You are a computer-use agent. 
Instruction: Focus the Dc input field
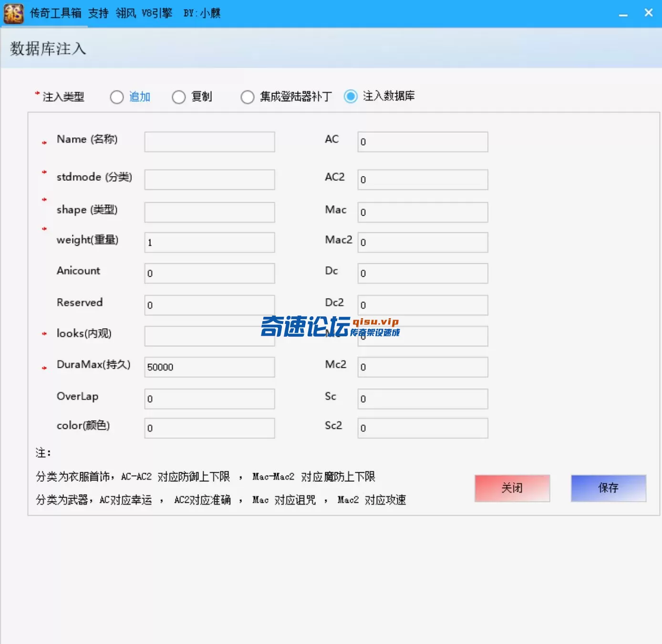click(423, 273)
